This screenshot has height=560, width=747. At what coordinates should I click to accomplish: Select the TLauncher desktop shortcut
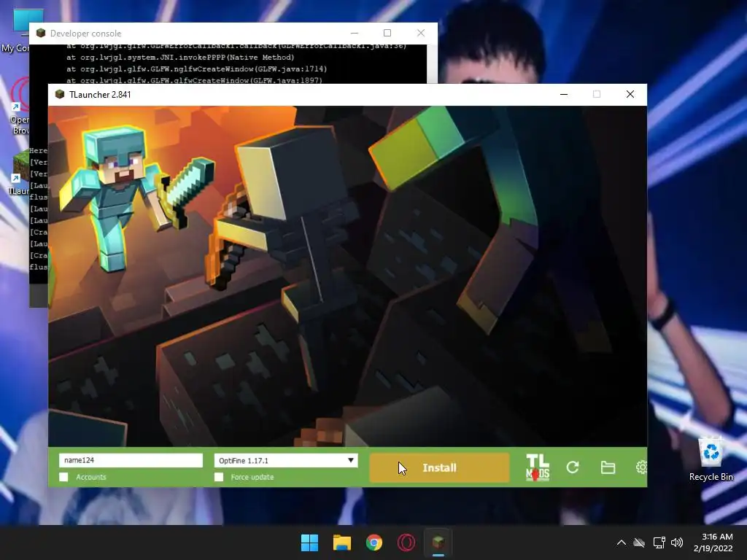(x=19, y=172)
